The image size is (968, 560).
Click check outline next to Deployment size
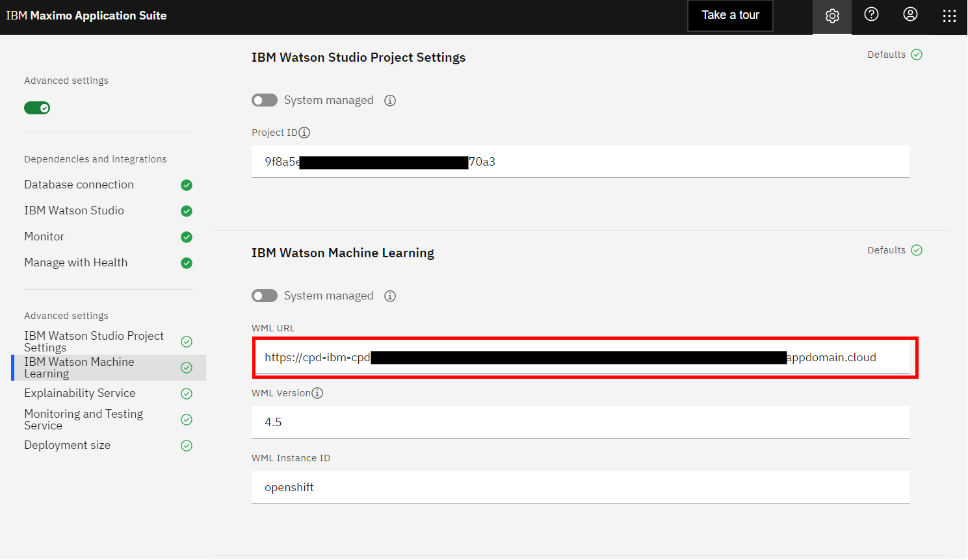click(x=187, y=446)
